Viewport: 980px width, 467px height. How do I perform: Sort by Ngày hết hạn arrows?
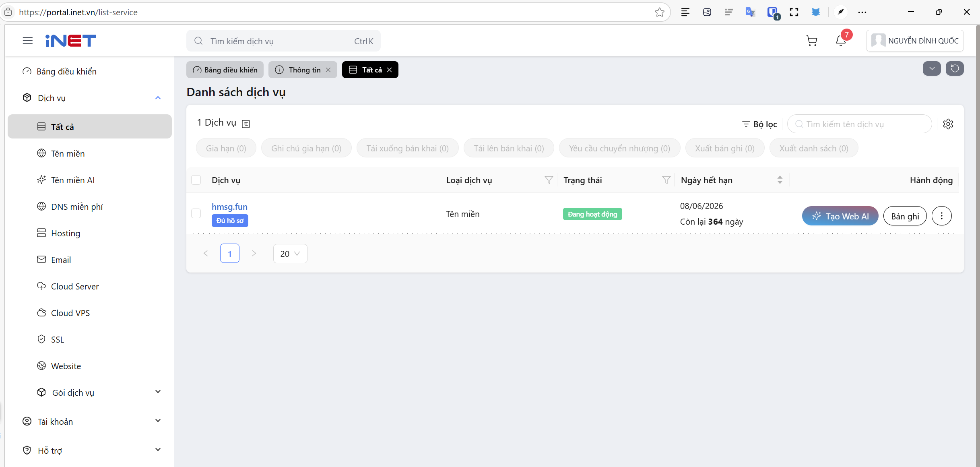coord(780,180)
